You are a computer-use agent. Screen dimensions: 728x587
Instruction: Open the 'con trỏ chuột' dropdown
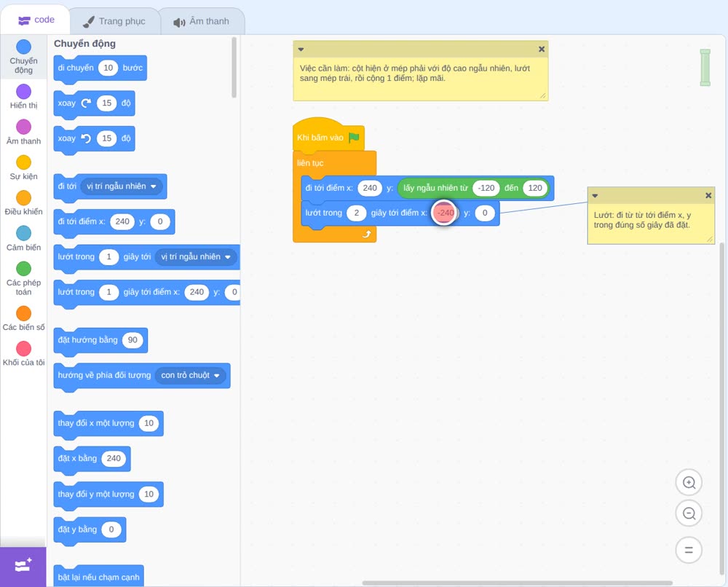tap(190, 375)
